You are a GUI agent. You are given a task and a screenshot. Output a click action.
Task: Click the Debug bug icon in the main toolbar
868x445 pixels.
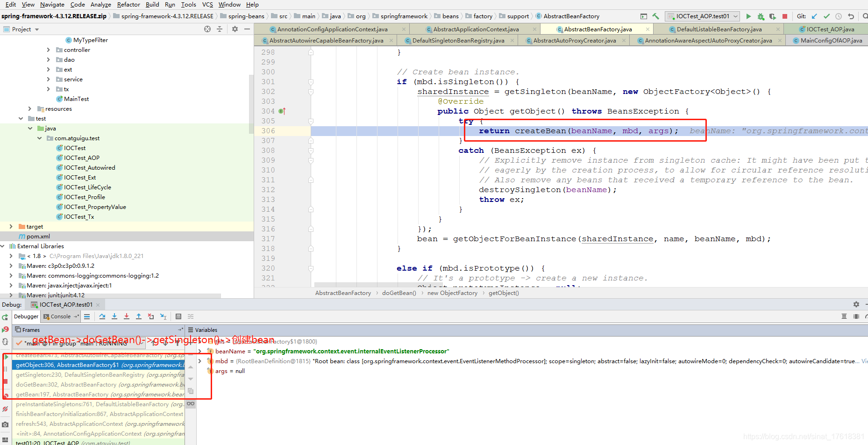761,16
